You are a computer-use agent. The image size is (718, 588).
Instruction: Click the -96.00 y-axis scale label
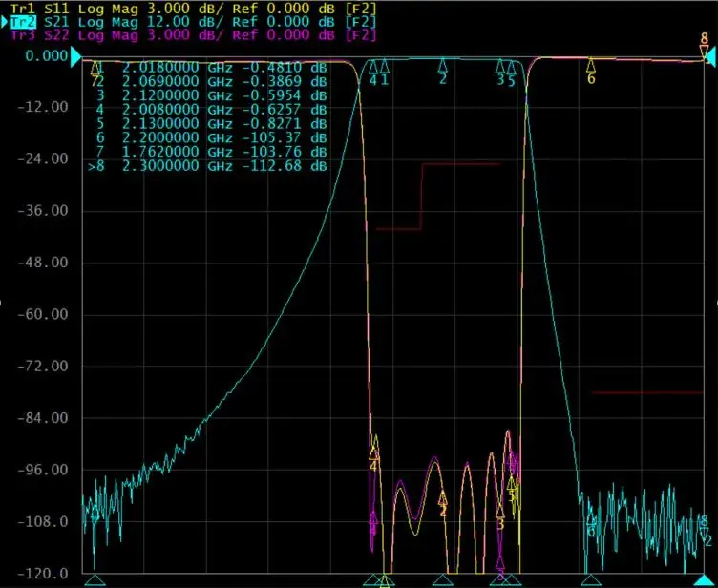42,470
